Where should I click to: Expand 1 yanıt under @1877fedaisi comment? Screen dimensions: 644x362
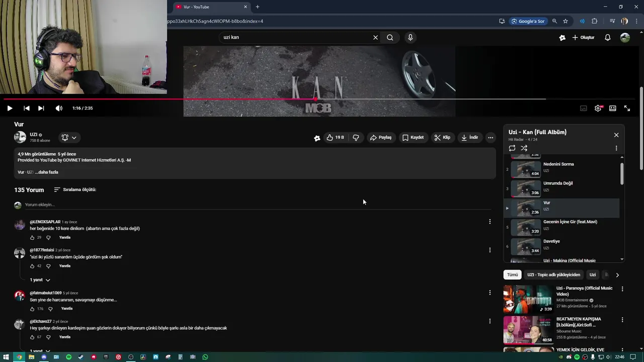(40, 280)
